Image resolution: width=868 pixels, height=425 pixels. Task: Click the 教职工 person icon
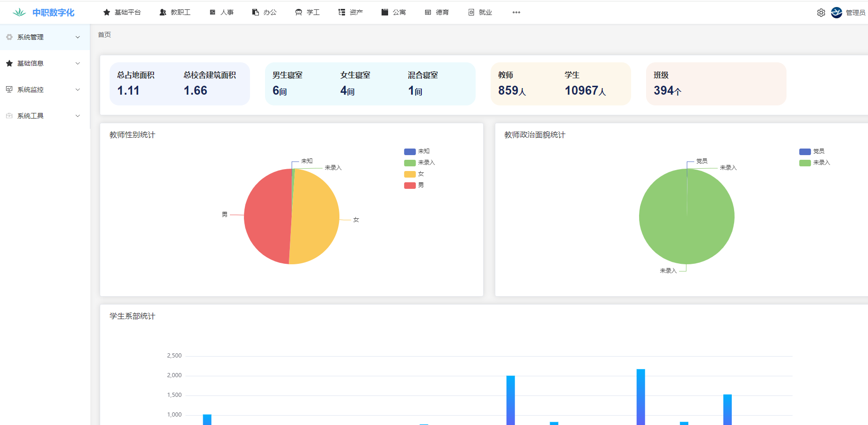163,13
